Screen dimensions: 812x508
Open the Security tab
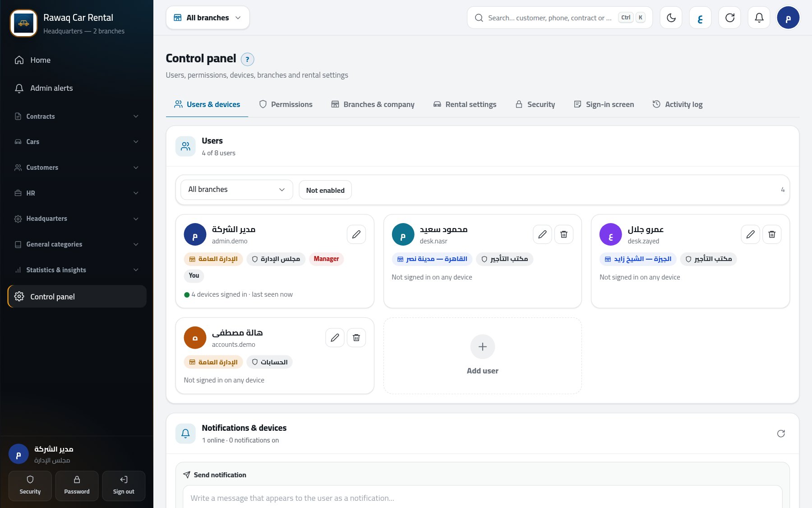coord(535,104)
